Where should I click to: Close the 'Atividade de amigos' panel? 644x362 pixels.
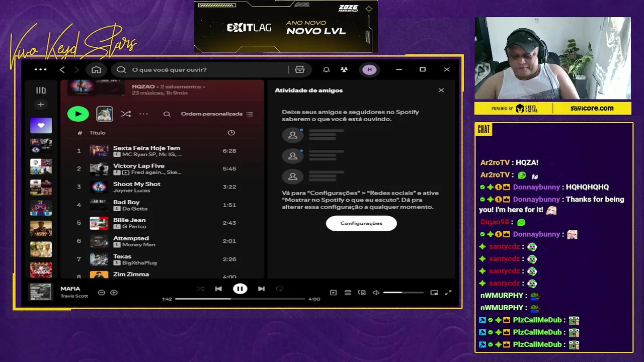pos(441,90)
